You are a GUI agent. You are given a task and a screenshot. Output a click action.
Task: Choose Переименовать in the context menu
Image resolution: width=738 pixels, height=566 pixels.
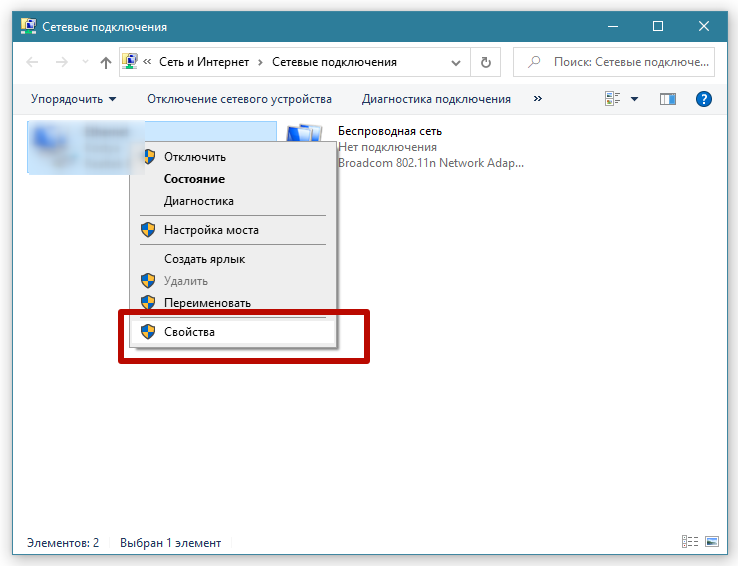(x=207, y=302)
